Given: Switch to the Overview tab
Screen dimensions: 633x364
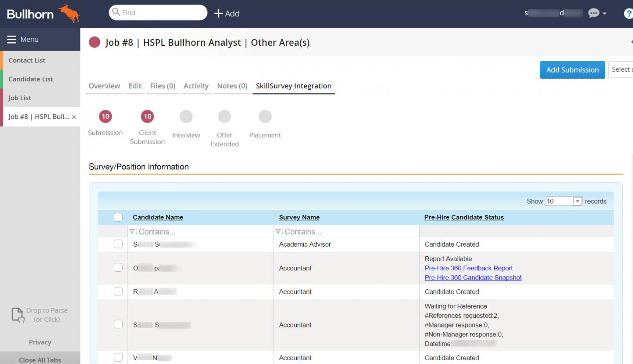Looking at the screenshot, I should 104,86.
